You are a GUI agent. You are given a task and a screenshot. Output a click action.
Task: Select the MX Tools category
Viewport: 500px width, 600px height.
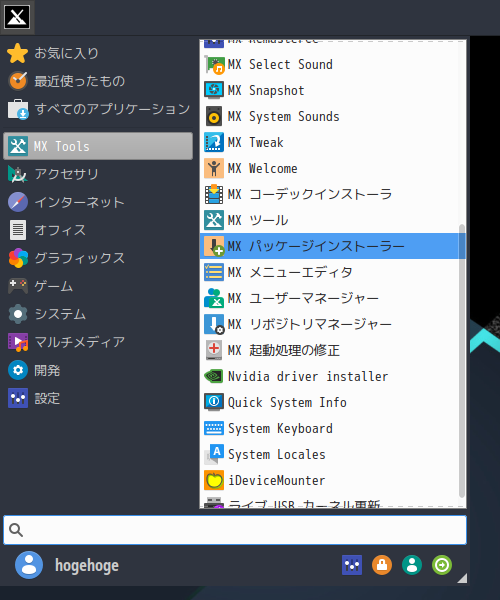click(x=98, y=146)
